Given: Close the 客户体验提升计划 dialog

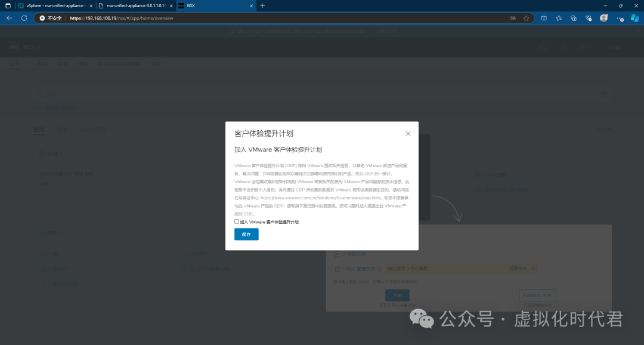Looking at the screenshot, I should [408, 134].
